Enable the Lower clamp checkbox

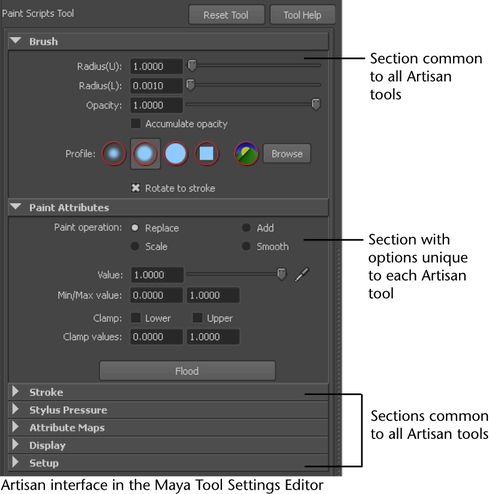(x=136, y=318)
